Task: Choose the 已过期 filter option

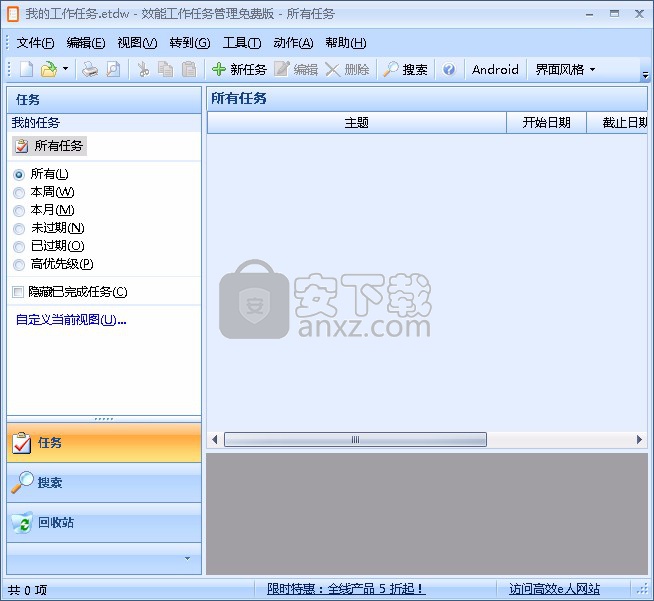Action: click(19, 246)
